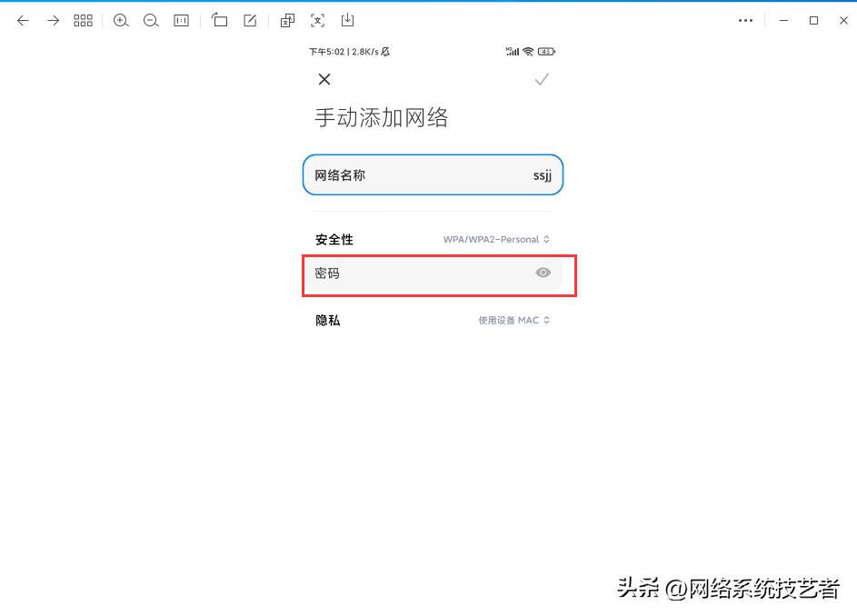The image size is (857, 616).
Task: Open the WPA/WPA2-Personal security dropdown
Action: click(x=496, y=239)
